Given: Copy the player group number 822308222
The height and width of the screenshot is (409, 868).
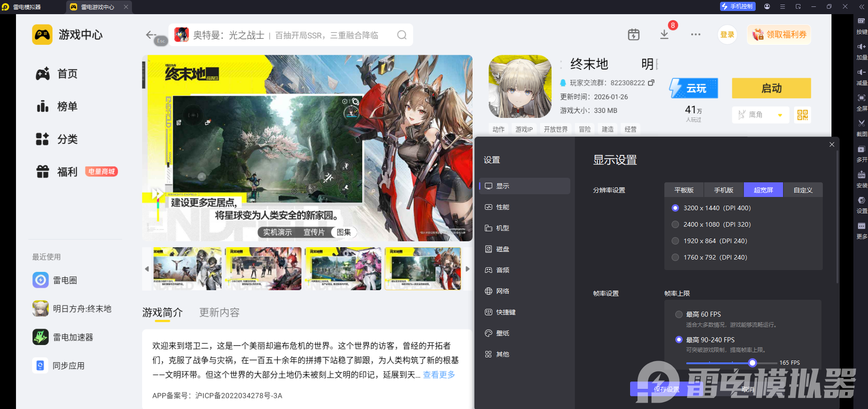Looking at the screenshot, I should point(651,83).
